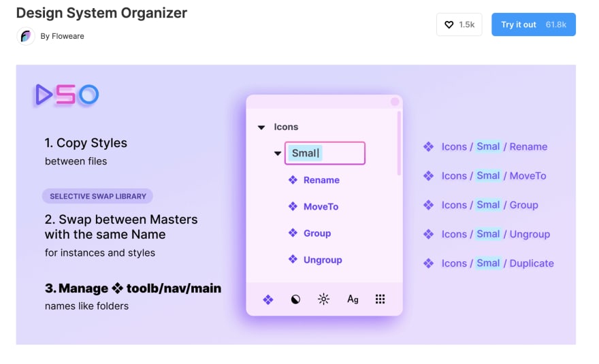Click the names like folders caption
This screenshot has width=599, height=364.
(x=86, y=306)
